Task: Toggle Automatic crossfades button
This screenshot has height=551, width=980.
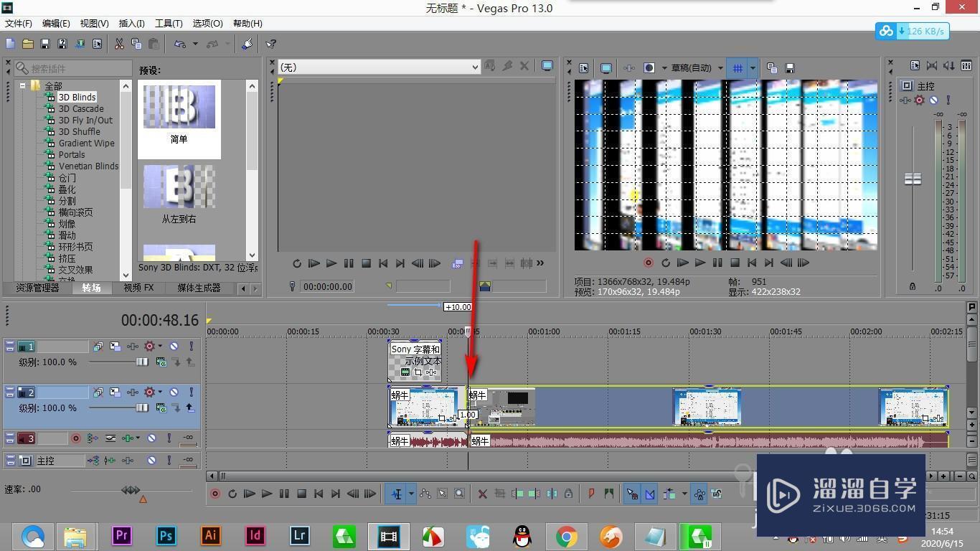Action: (649, 494)
